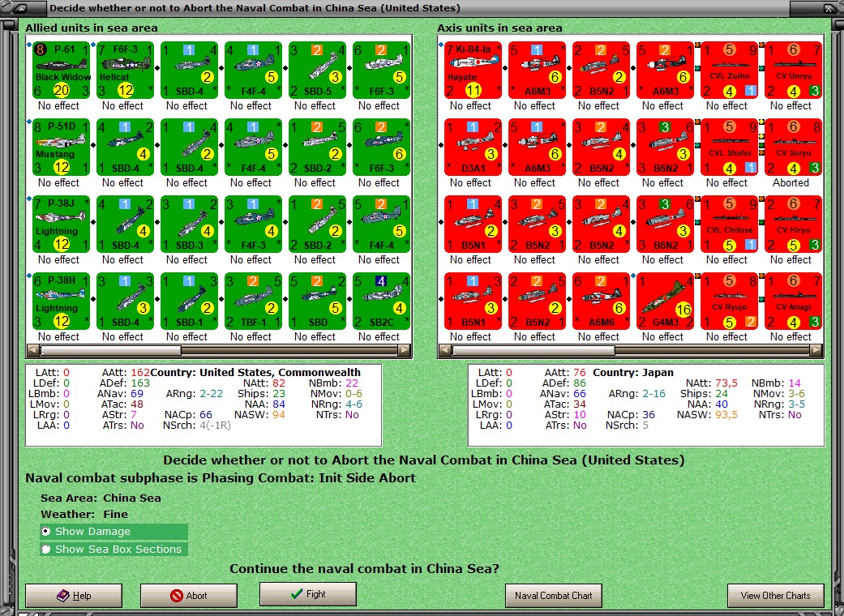Screen dimensions: 844x616
Task: Select the P-38H Lightning unit
Action: 61,301
